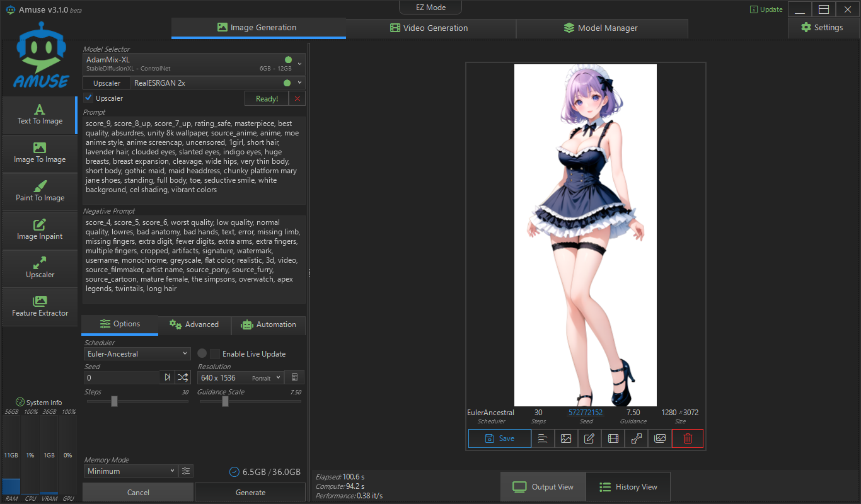Image resolution: width=861 pixels, height=504 pixels.
Task: Open the seed link 572772152
Action: click(584, 412)
